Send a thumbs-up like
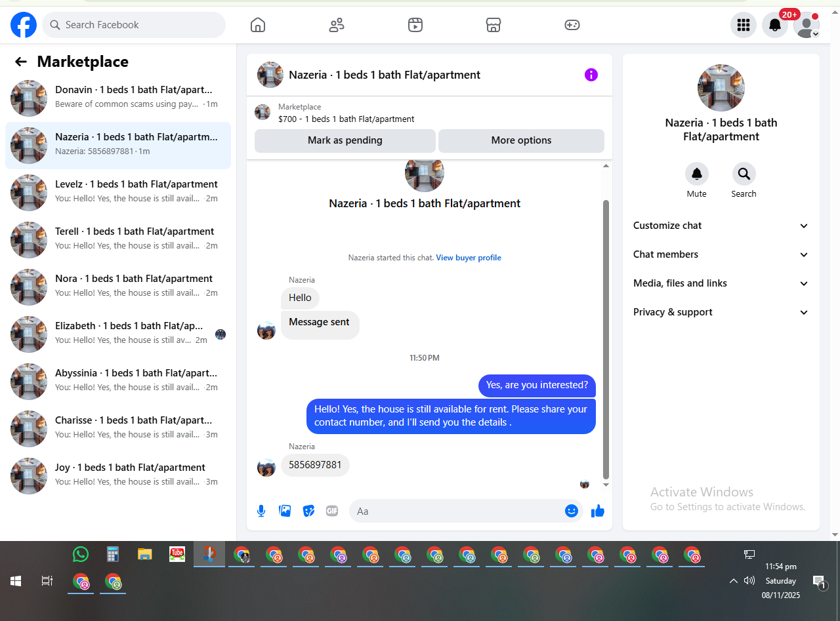840x621 pixels. tap(597, 511)
